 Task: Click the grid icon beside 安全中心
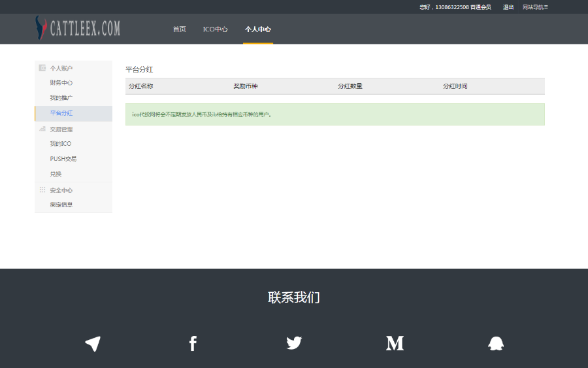point(42,190)
